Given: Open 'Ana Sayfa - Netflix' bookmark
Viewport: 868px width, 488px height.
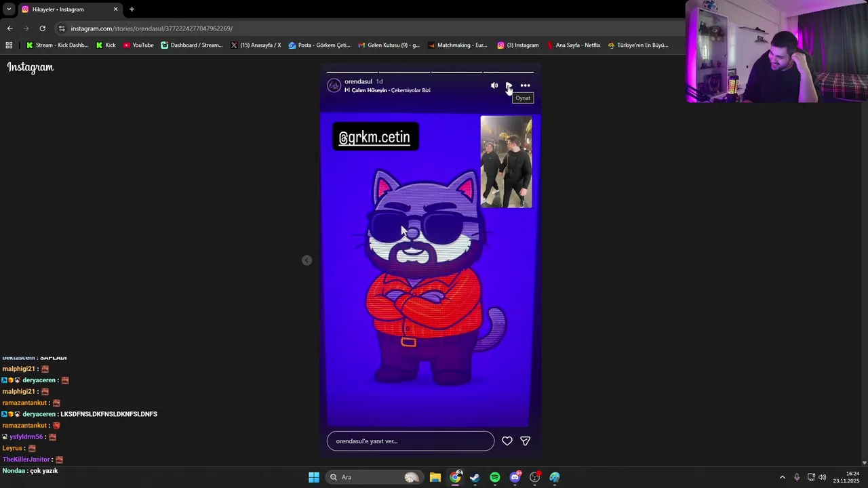Looking at the screenshot, I should 573,45.
